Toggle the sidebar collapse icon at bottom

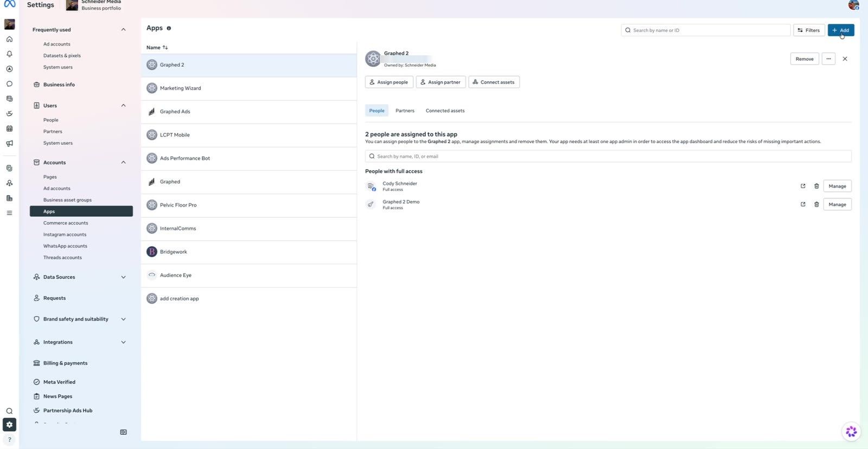123,432
